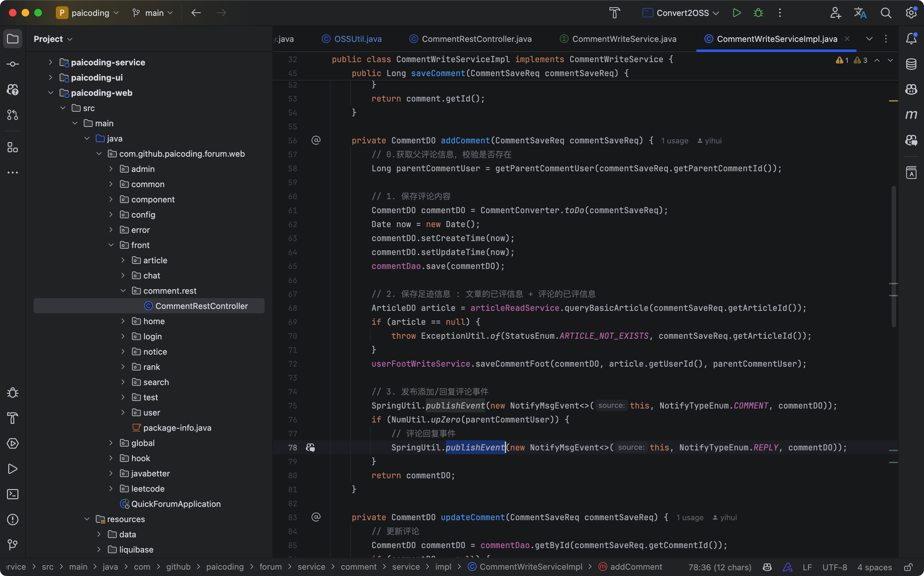
Task: Switch to the OSSUtil.java tab
Action: [x=352, y=39]
